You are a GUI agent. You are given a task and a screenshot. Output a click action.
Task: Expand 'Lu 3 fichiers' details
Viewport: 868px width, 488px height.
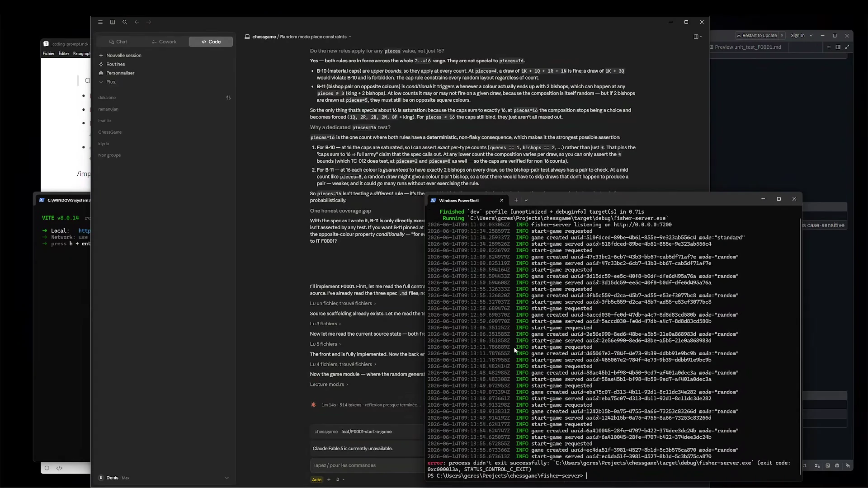tap(325, 324)
